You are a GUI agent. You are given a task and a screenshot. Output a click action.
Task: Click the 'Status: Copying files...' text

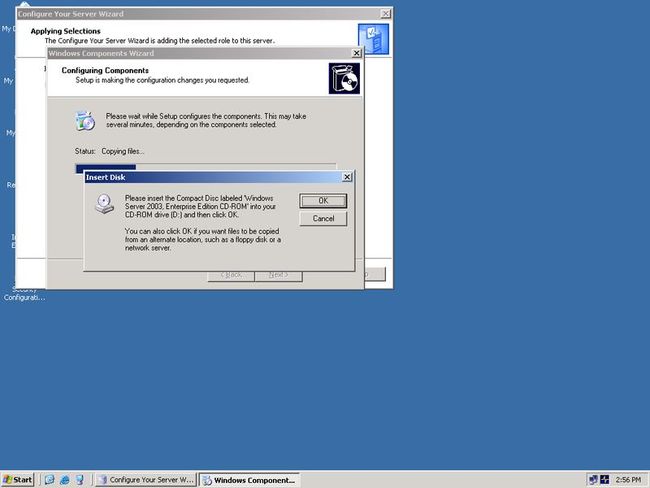(x=109, y=151)
